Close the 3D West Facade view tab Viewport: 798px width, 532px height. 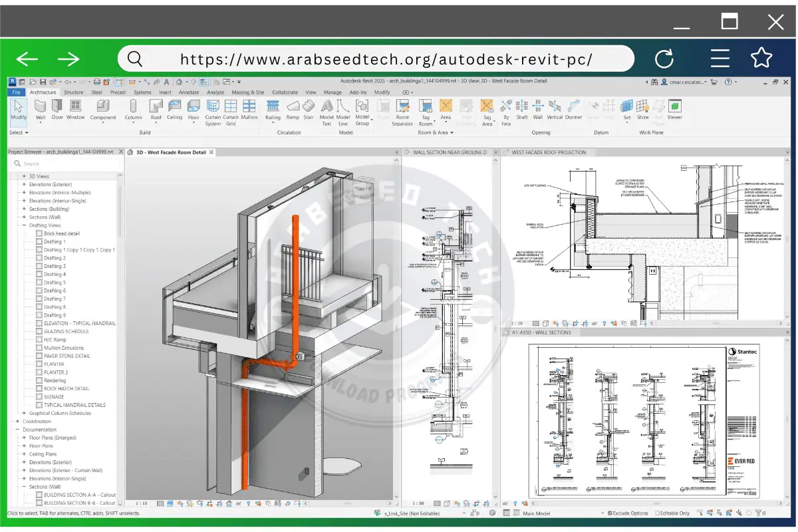[x=211, y=152]
